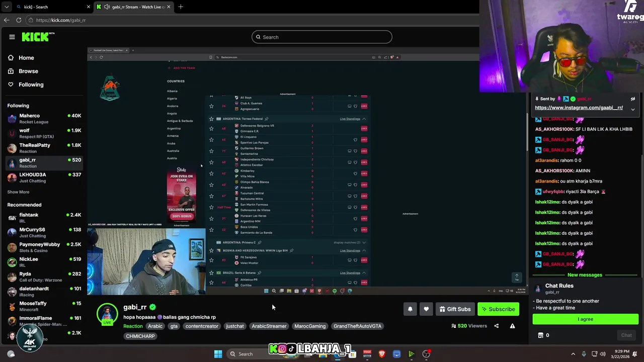Open MrCurryS6 recommended channel
Viewport: 644px width, 362px height.
click(x=44, y=232)
